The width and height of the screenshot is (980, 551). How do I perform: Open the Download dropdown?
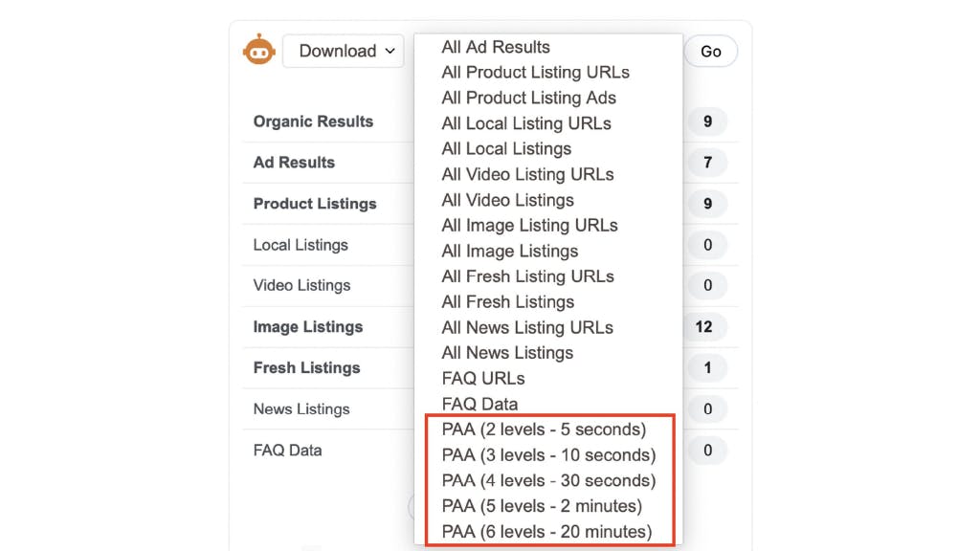pyautogui.click(x=344, y=51)
